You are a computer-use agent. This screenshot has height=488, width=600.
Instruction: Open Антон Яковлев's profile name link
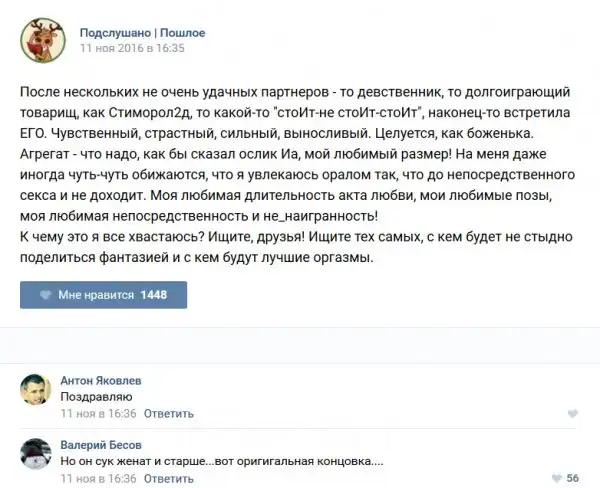101,381
